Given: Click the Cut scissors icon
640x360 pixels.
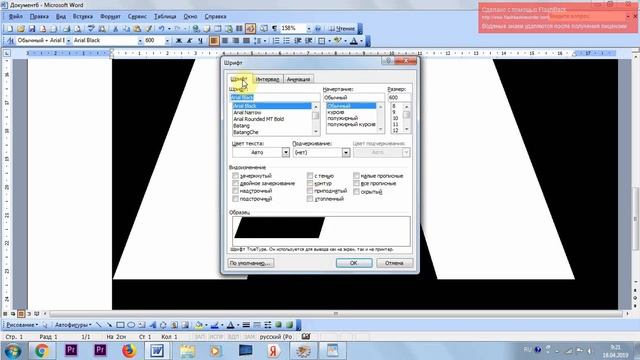Looking at the screenshot, I should [116, 29].
